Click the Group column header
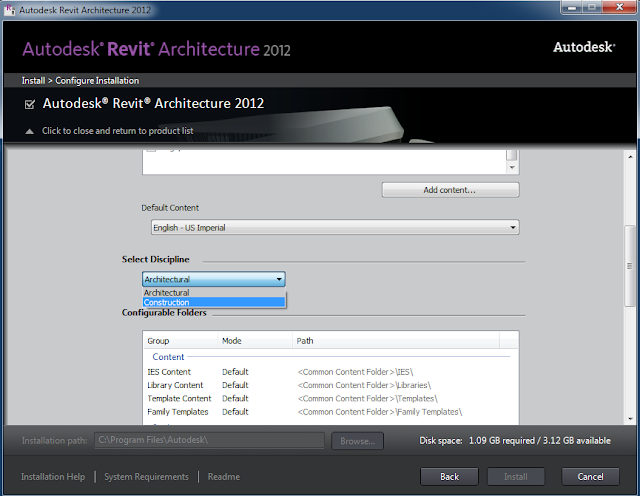 point(180,341)
